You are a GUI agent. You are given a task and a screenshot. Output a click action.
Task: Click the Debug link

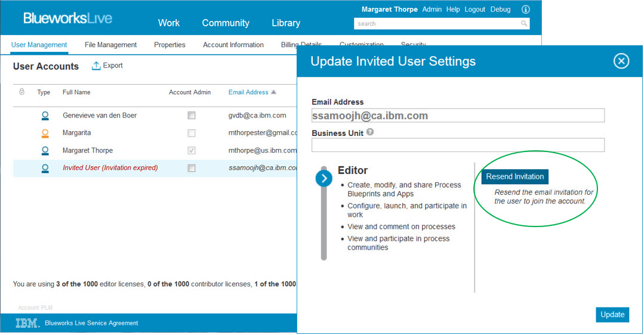point(500,9)
